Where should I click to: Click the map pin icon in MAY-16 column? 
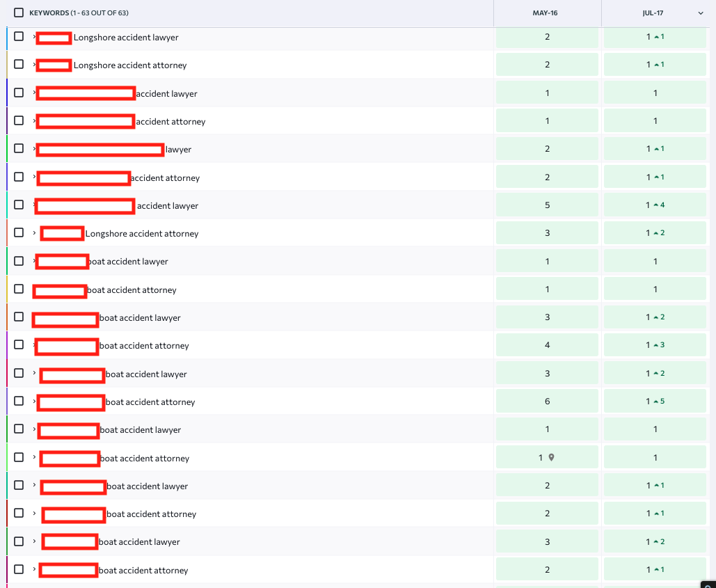tap(552, 458)
